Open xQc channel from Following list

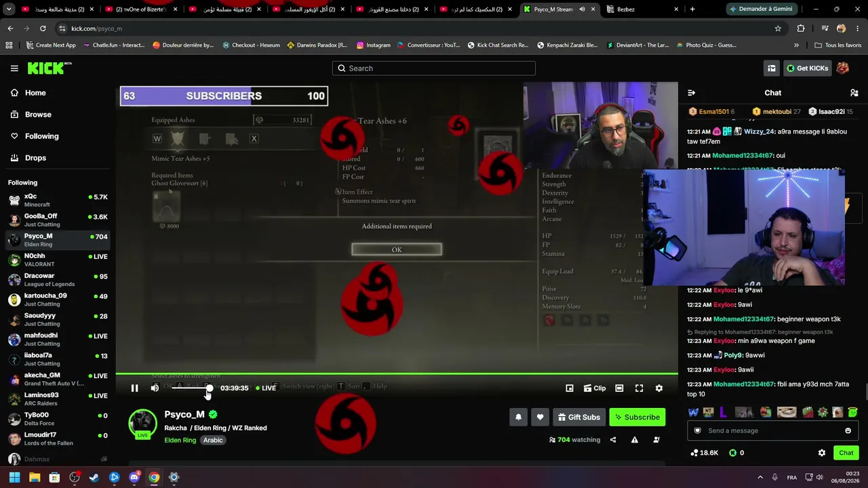coord(58,200)
